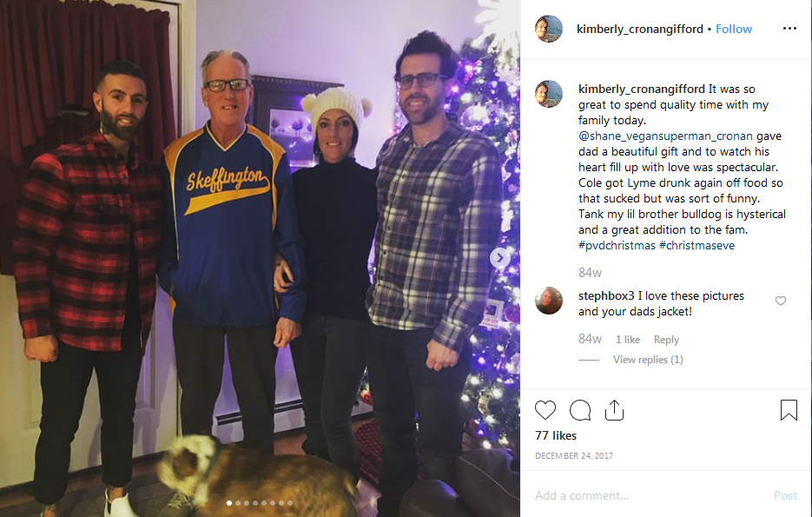Open the #christmaseve hashtag
Viewport: 812px width, 517px height.
tap(696, 246)
